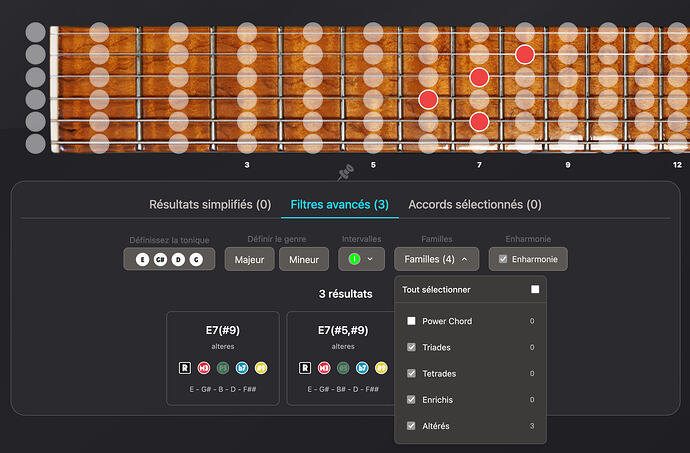The width and height of the screenshot is (690, 453).
Task: Toggle the Enharmonie checkbox
Action: [502, 259]
